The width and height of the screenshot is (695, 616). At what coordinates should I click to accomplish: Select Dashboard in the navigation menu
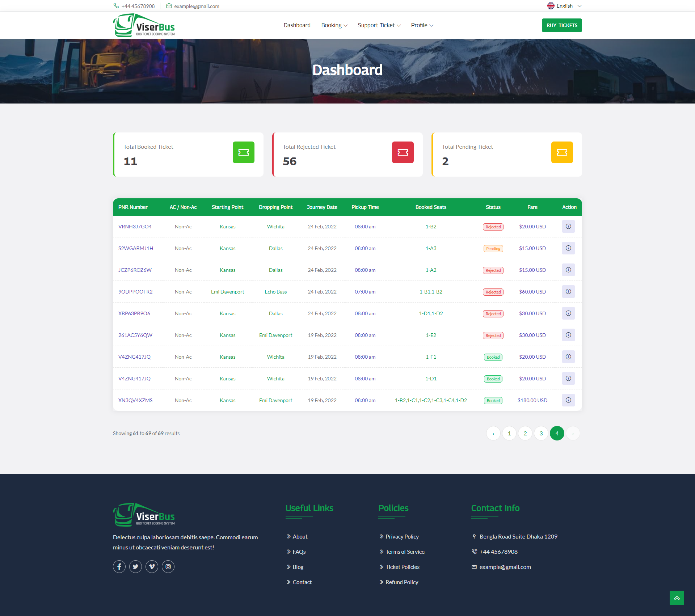[x=297, y=25]
